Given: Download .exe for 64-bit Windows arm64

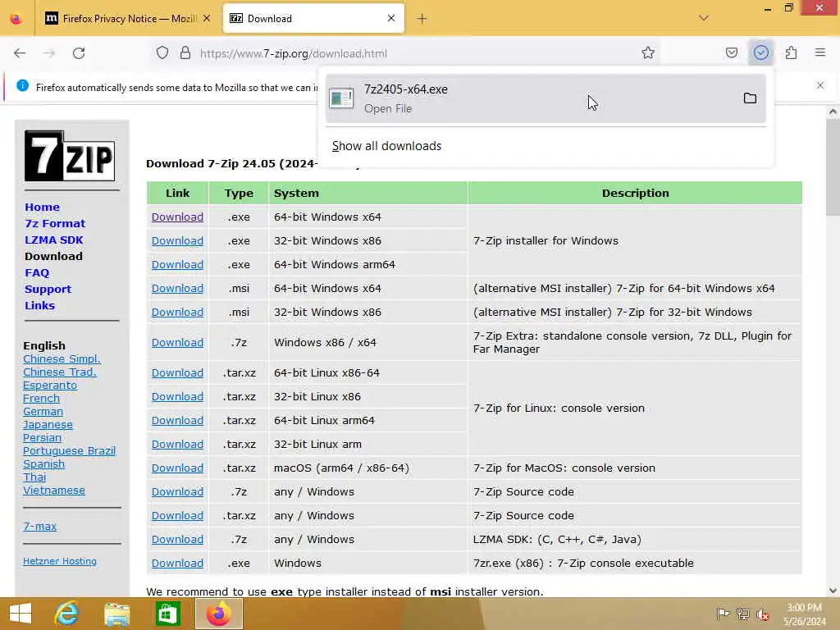Looking at the screenshot, I should (177, 265).
